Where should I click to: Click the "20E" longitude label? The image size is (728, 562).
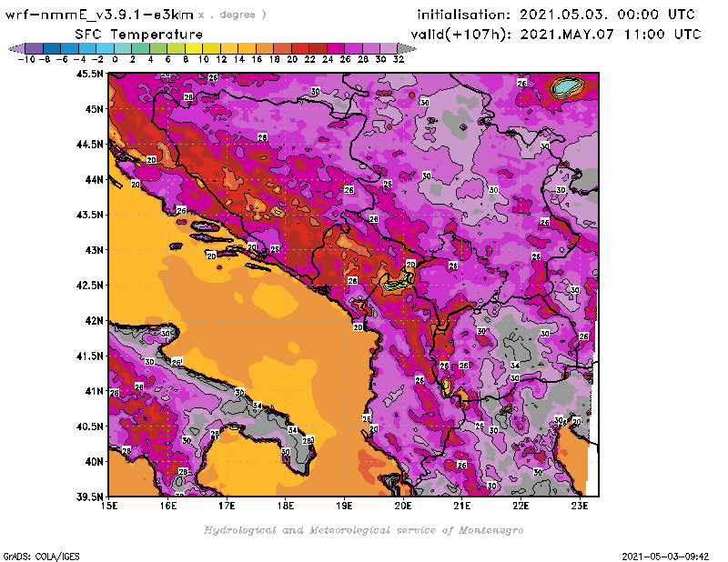click(403, 506)
